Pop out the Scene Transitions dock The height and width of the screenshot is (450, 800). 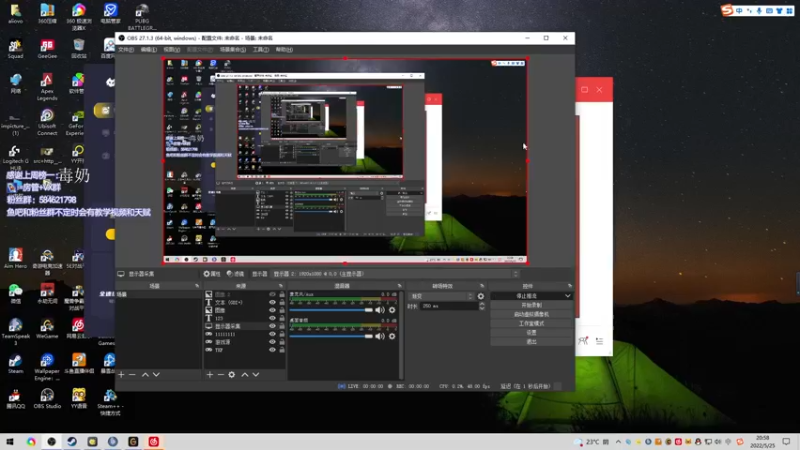pos(482,286)
